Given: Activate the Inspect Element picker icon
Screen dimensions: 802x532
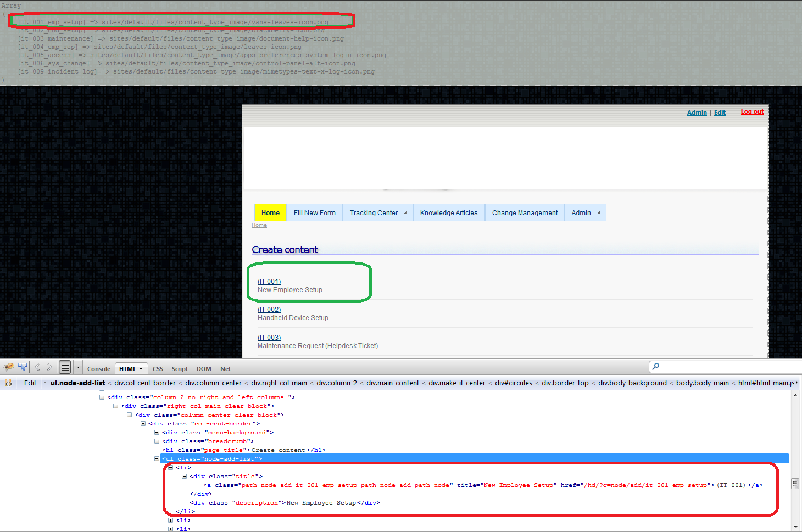Looking at the screenshot, I should click(x=23, y=367).
